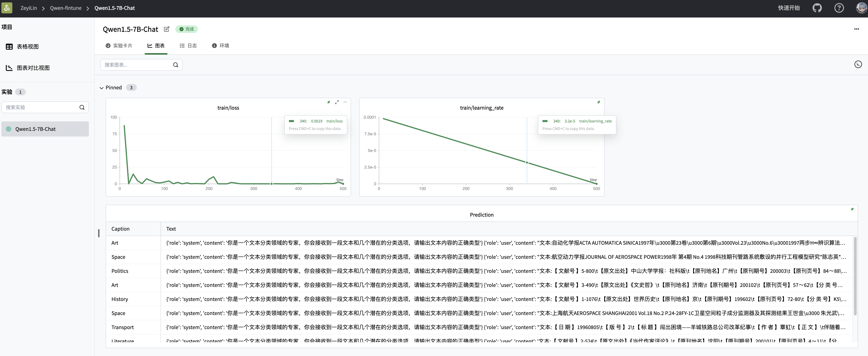Unpin the train/learning_rate chart
This screenshot has width=868, height=356.
(x=599, y=102)
